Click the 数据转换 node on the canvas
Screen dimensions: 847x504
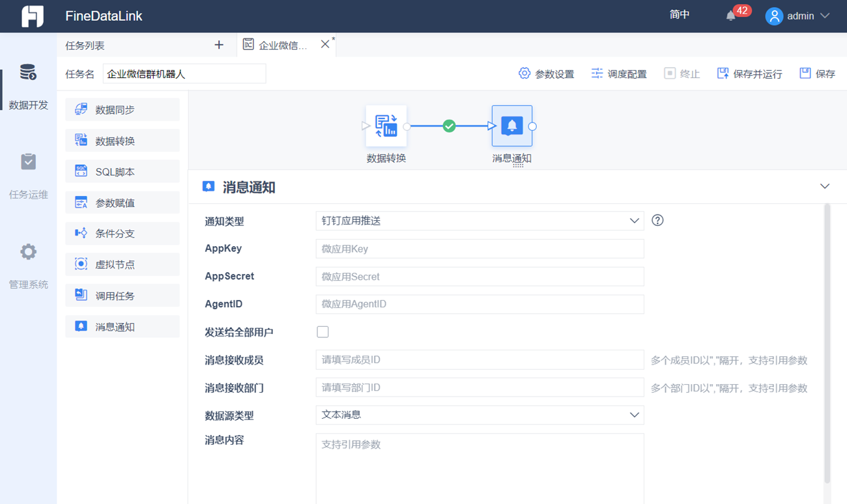point(386,126)
